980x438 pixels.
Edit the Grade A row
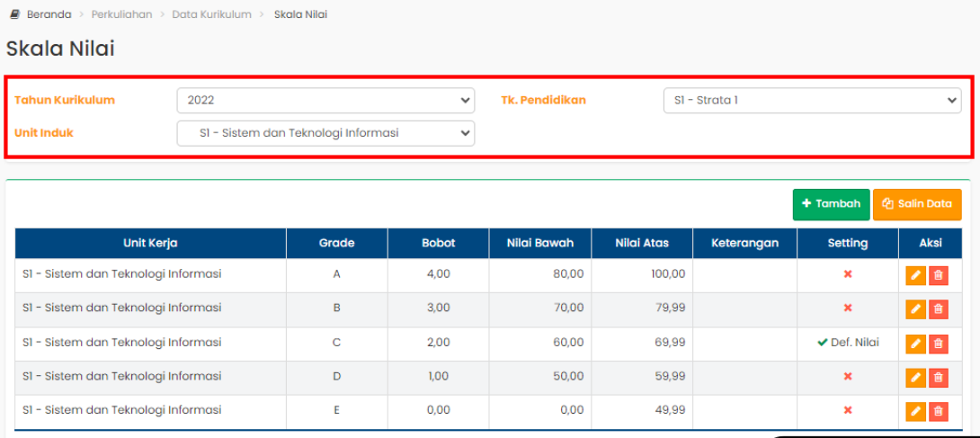pos(915,275)
